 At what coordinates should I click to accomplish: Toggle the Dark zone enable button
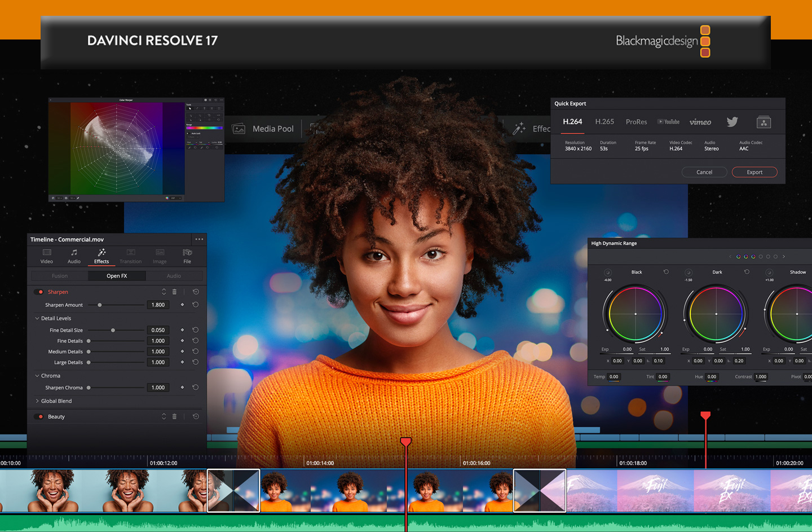688,272
